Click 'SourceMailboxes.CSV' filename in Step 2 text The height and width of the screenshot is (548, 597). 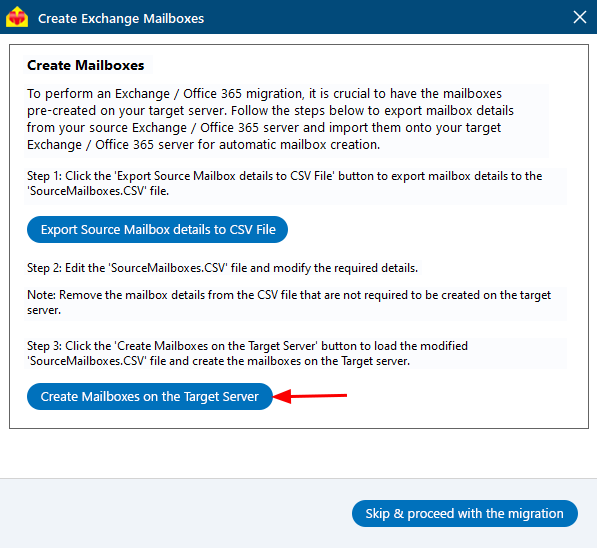coord(169,268)
